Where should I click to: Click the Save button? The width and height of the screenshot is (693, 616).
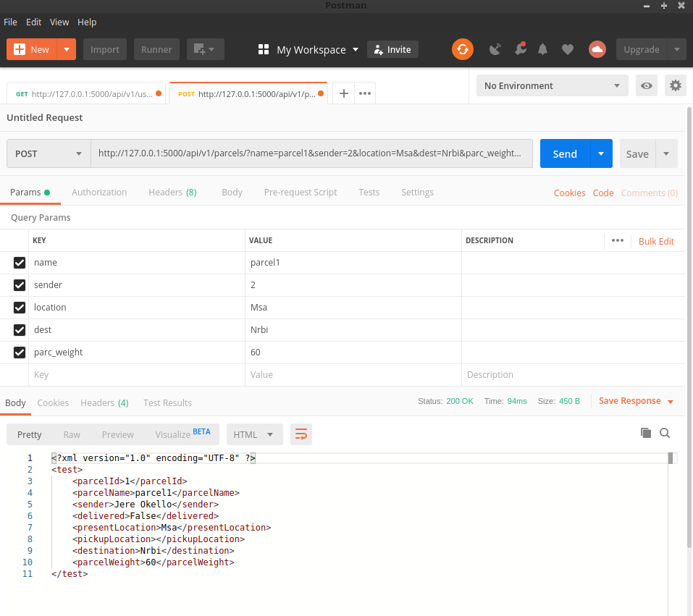(x=637, y=153)
